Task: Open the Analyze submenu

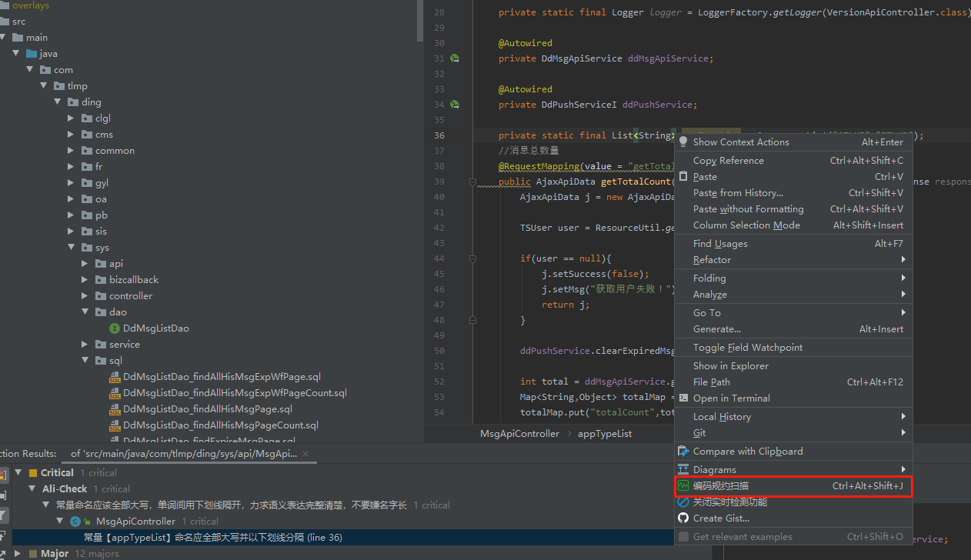Action: (x=793, y=295)
